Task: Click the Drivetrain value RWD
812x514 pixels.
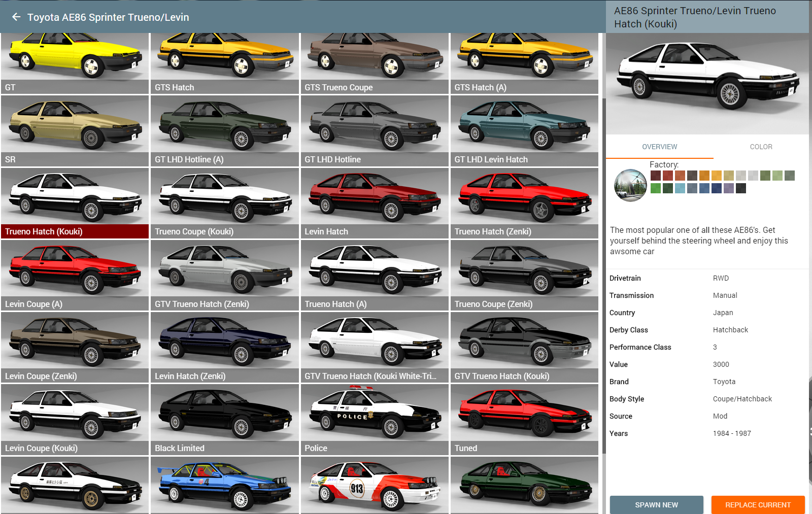Action: 721,278
